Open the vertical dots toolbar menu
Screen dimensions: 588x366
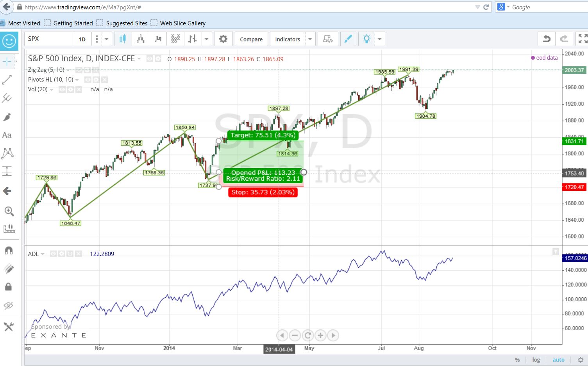pyautogui.click(x=97, y=39)
